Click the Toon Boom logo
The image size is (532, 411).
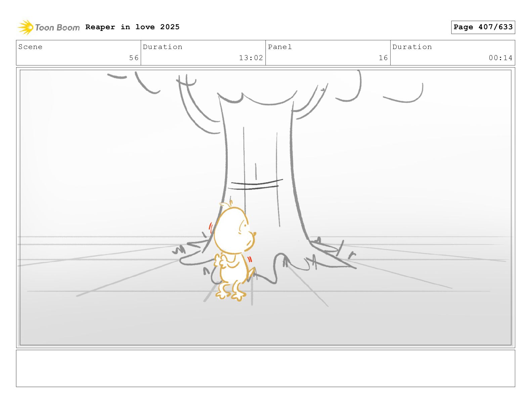[x=49, y=27]
